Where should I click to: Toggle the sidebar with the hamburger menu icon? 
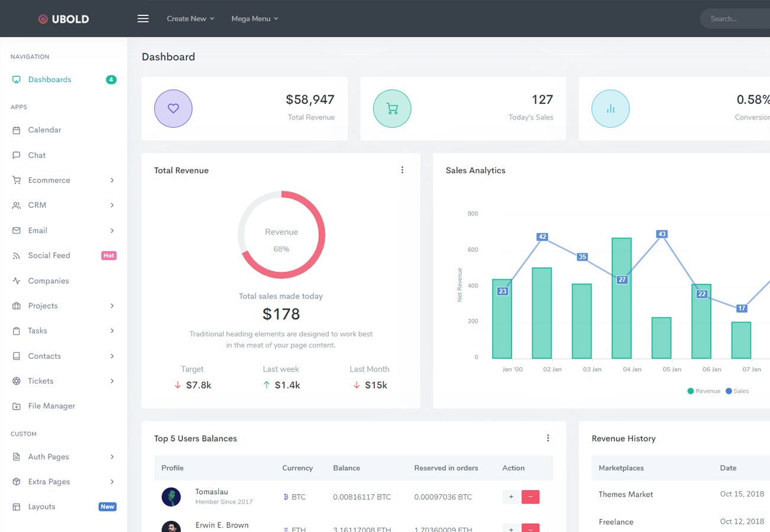pos(143,18)
